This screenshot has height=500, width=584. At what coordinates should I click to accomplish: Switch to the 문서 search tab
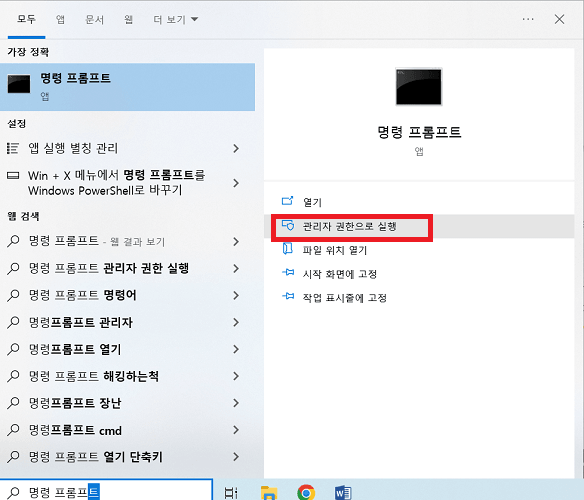point(95,19)
